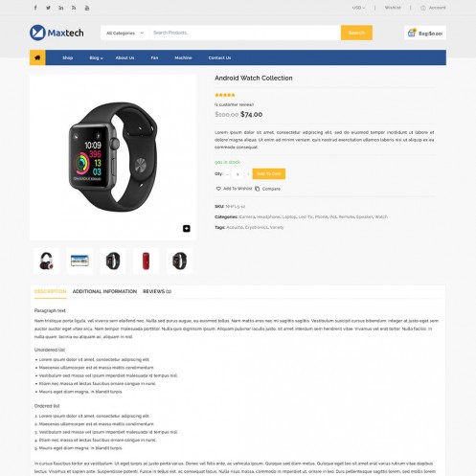Open the All Categories dropdown
476x476 pixels.
(x=125, y=33)
